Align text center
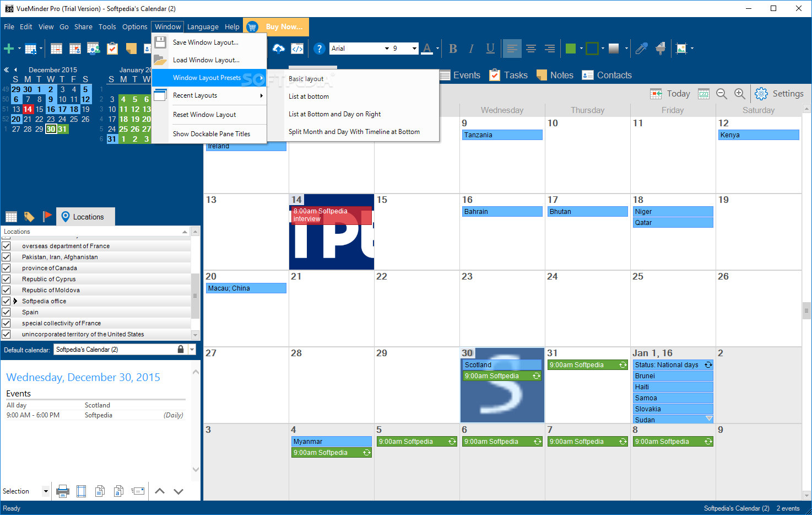Image resolution: width=812 pixels, height=515 pixels. pos(531,49)
